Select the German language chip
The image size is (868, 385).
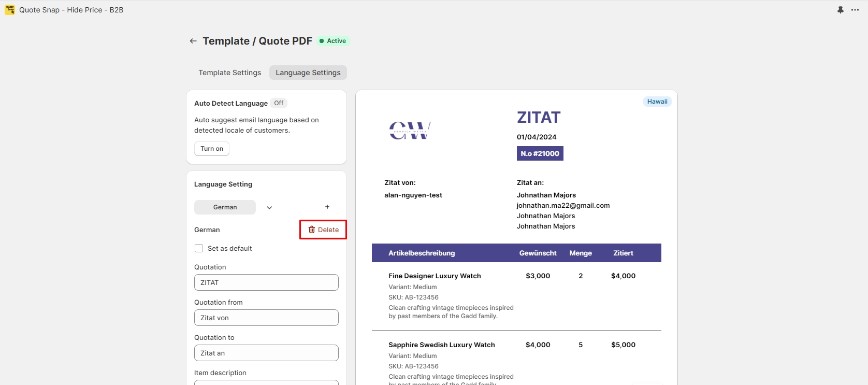coord(225,207)
